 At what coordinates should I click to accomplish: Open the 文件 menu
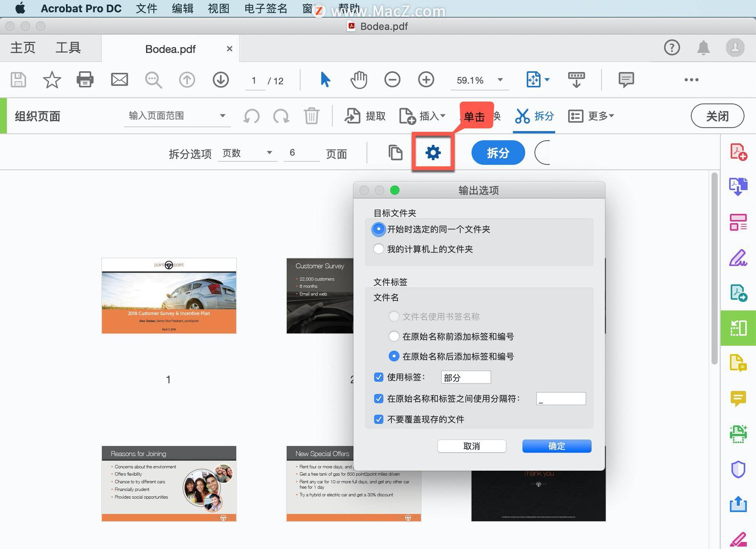point(146,8)
